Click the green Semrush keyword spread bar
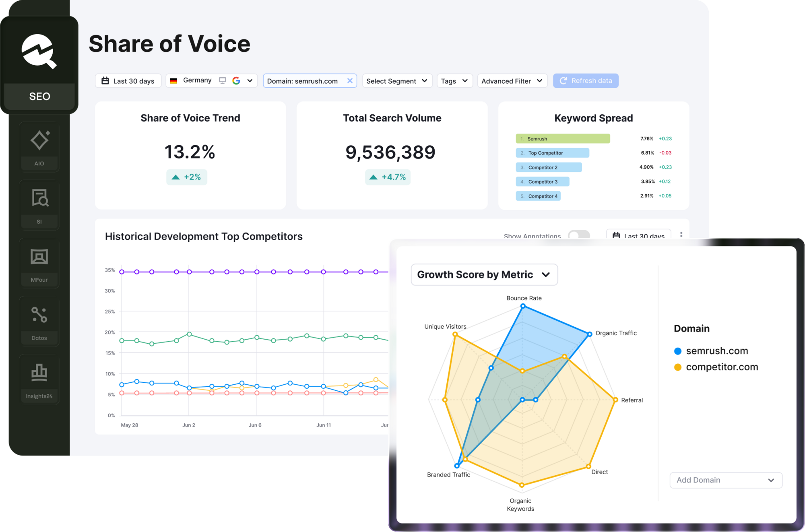Image resolution: width=805 pixels, height=532 pixels. [563, 138]
